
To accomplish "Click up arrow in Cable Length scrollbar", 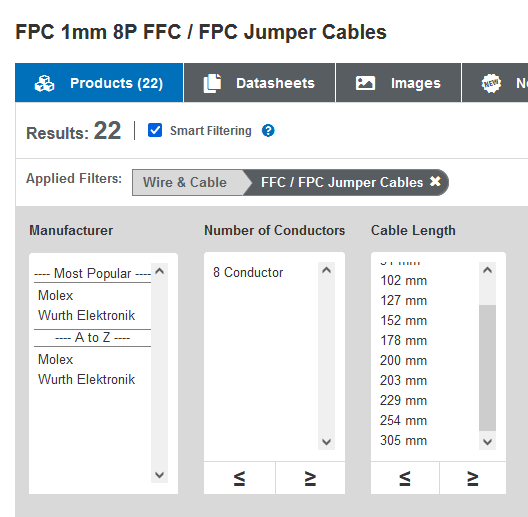I will point(487,270).
